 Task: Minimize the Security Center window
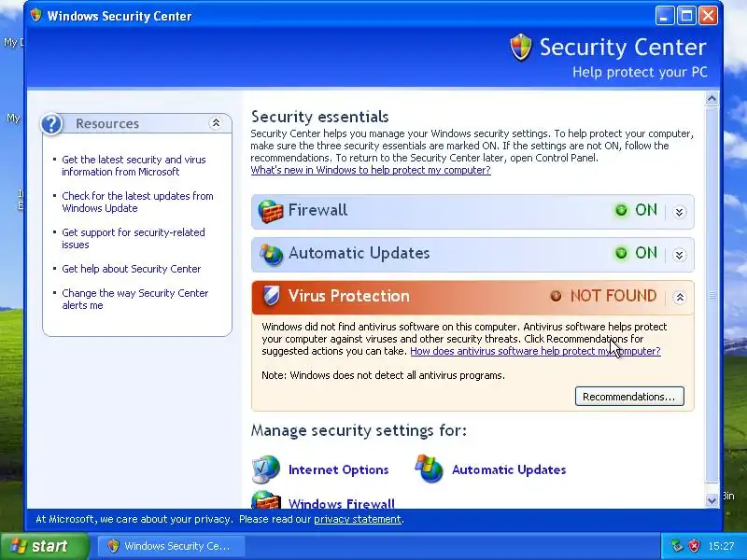(665, 16)
